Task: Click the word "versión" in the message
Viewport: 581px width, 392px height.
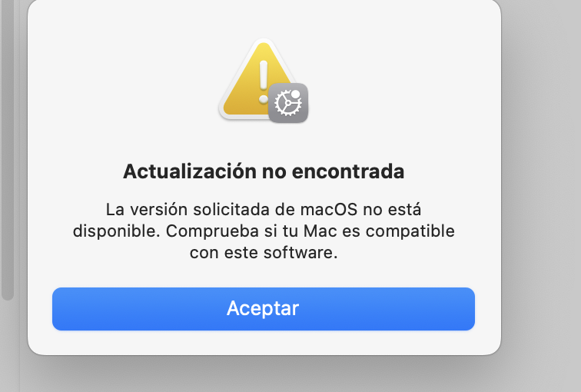Action: click(159, 210)
